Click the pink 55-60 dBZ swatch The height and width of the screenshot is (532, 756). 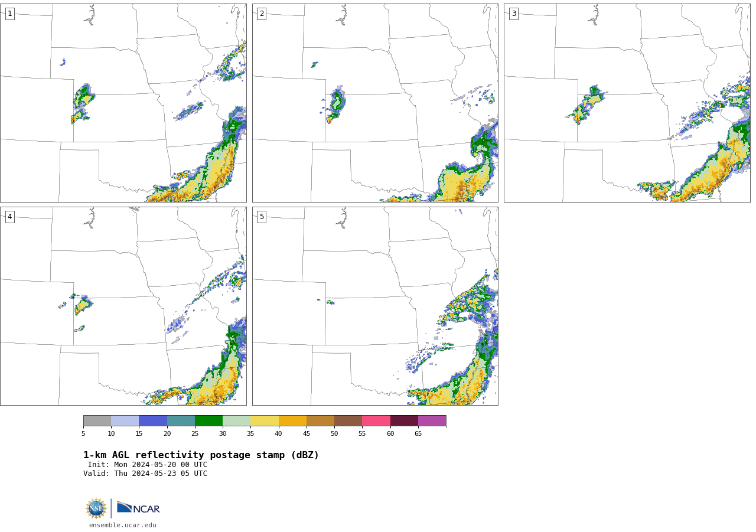click(x=376, y=421)
